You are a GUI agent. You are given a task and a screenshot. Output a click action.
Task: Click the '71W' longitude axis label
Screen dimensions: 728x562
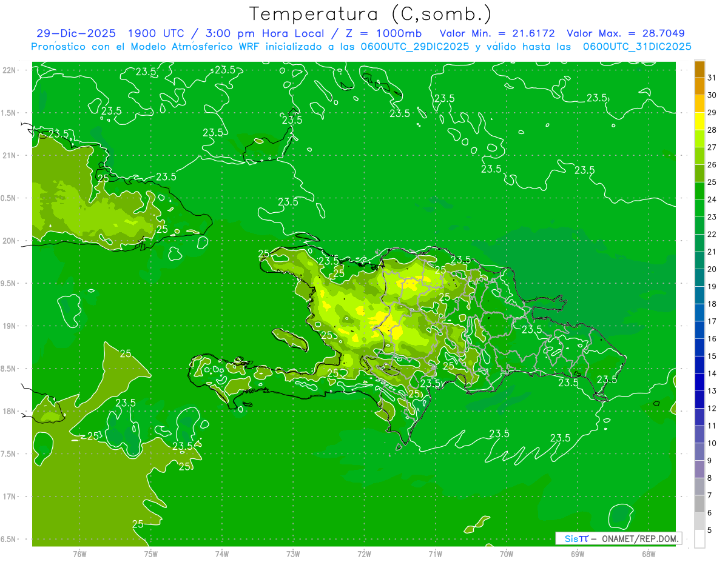(435, 554)
